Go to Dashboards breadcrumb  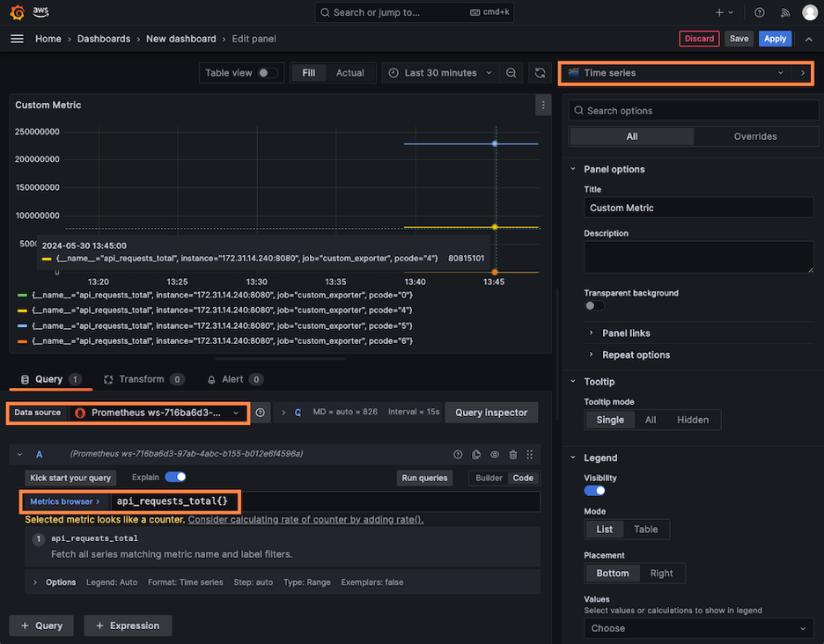click(x=104, y=39)
